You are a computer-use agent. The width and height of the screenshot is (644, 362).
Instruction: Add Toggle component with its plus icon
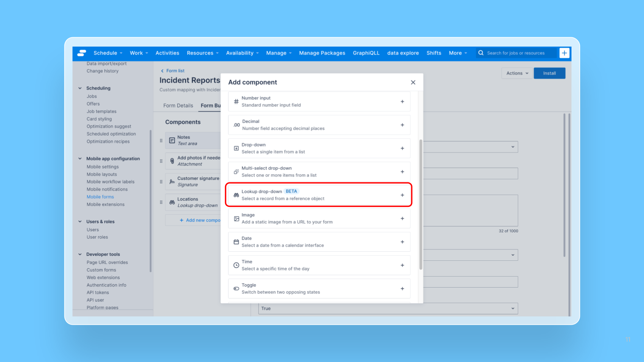click(402, 289)
